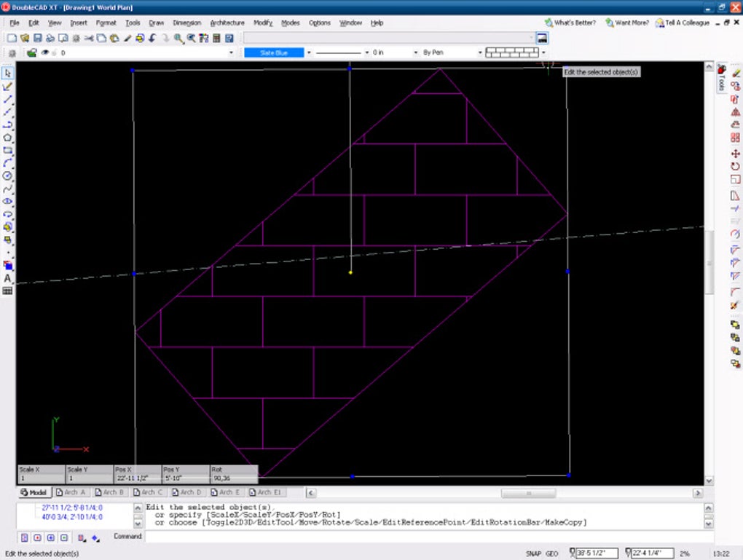Image resolution: width=743 pixels, height=560 pixels.
Task: Insert a table with the Table tool
Action: point(8,291)
